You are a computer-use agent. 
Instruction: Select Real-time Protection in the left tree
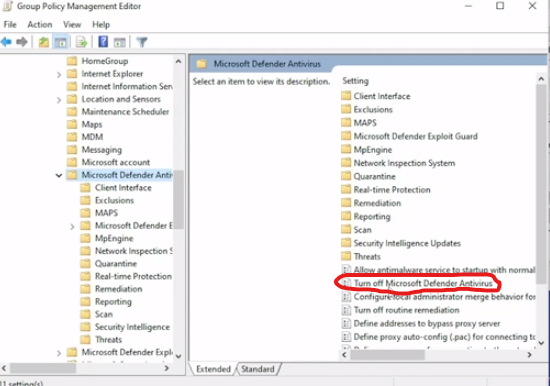[133, 276]
